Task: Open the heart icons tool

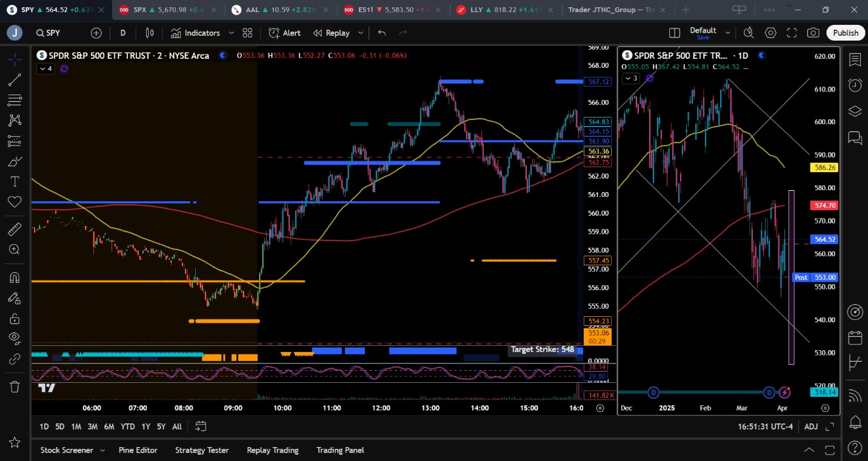Action: click(15, 202)
